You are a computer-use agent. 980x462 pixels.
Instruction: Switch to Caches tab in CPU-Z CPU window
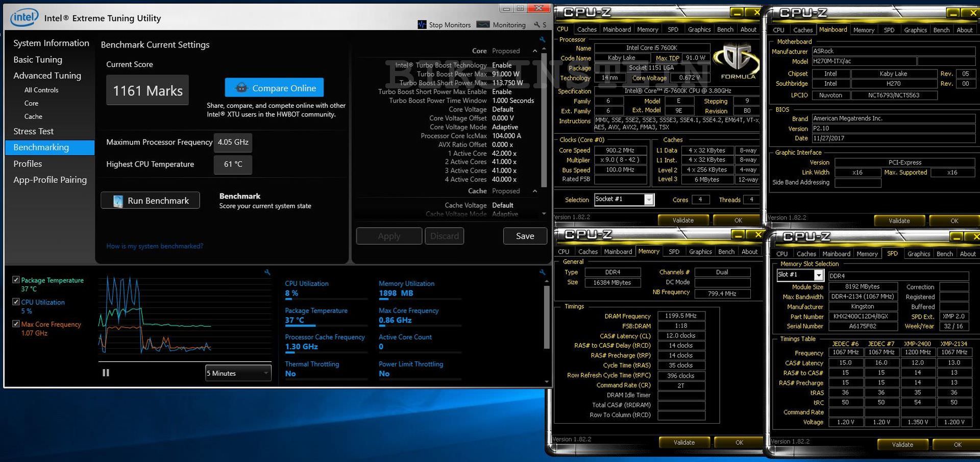[586, 30]
